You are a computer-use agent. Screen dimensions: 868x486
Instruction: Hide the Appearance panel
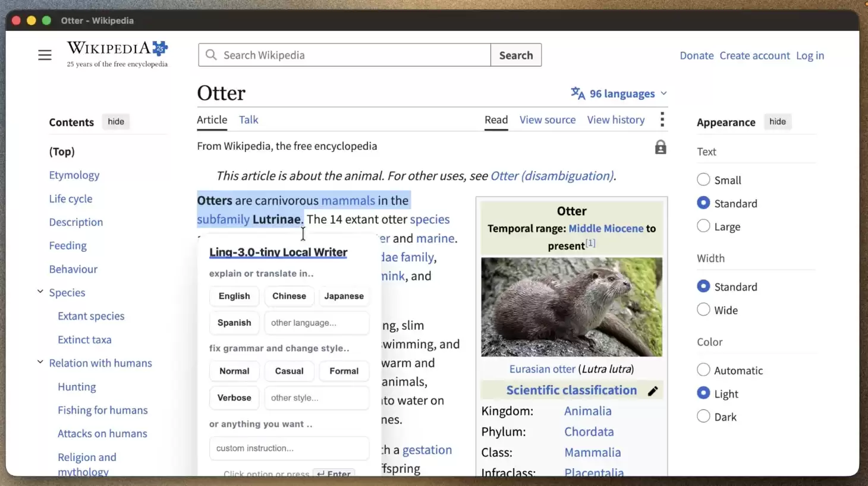click(x=778, y=122)
